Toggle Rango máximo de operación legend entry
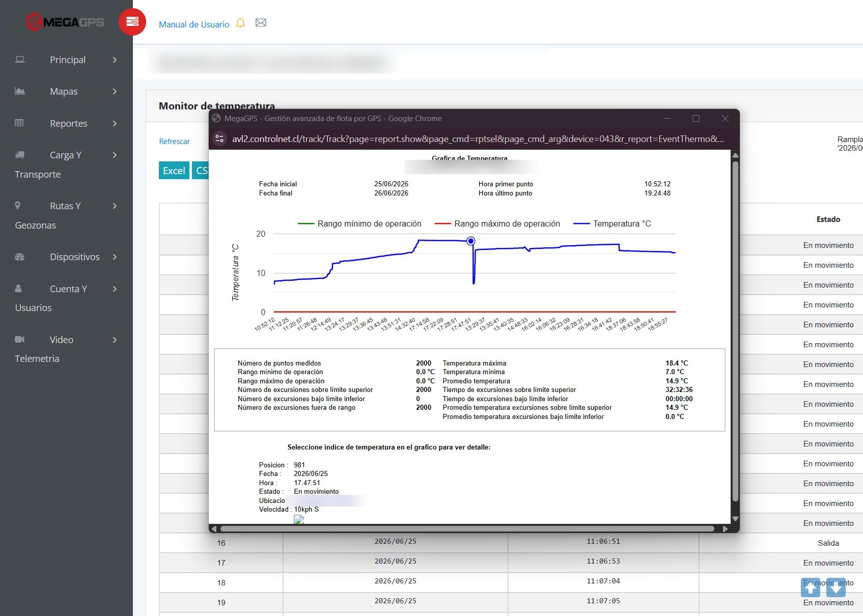The height and width of the screenshot is (616, 863). click(x=497, y=223)
